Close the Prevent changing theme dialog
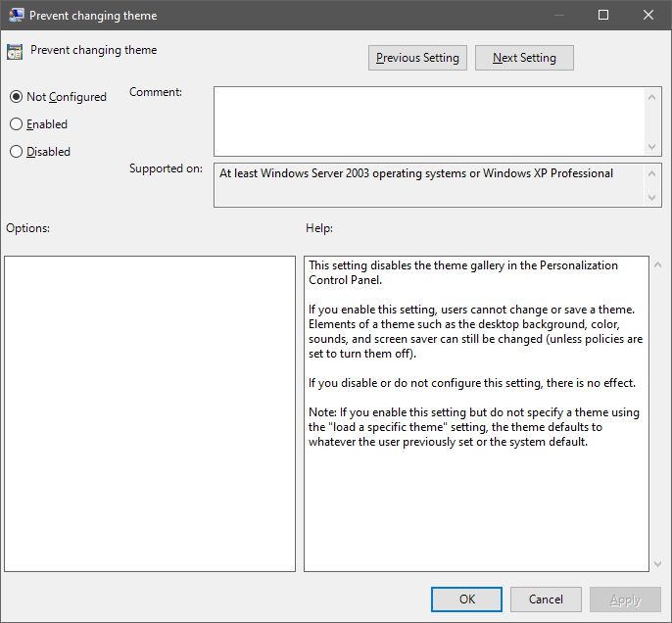The image size is (672, 623). (x=648, y=16)
